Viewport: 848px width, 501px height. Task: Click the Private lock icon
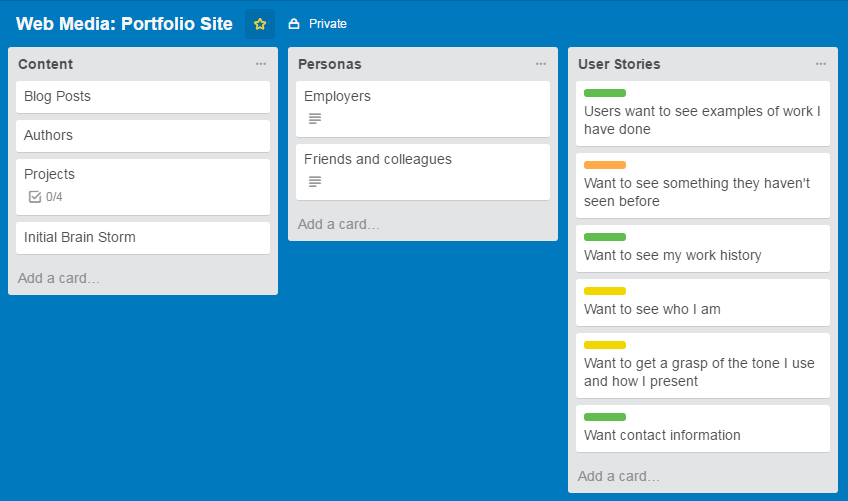(294, 24)
